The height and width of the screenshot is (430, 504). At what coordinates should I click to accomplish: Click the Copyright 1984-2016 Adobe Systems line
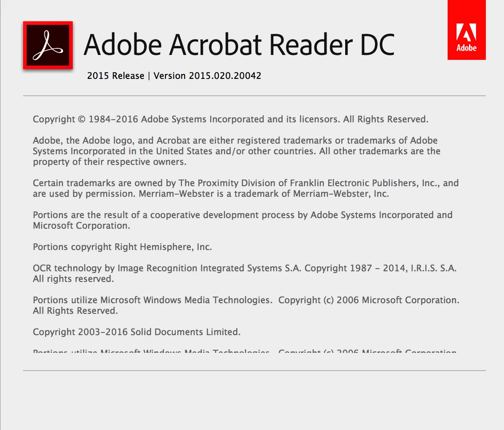[x=230, y=119]
